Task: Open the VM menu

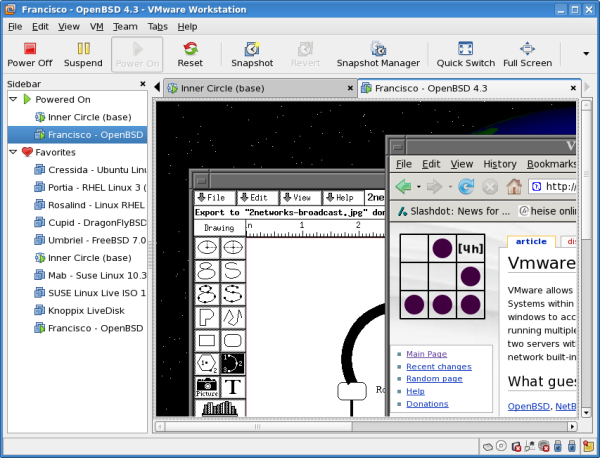Action: (x=96, y=27)
